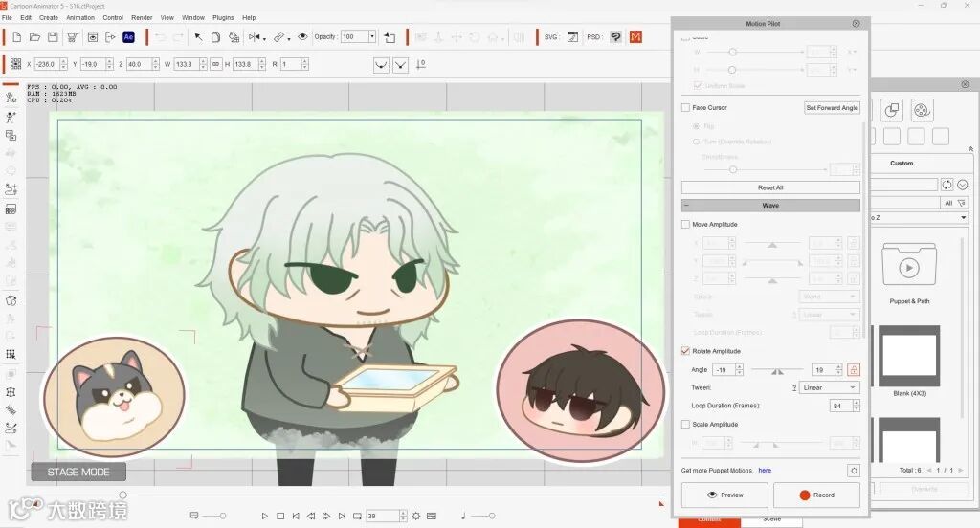The image size is (980, 528).
Task: Click the linear V-shaped transition icon
Action: pos(401,65)
